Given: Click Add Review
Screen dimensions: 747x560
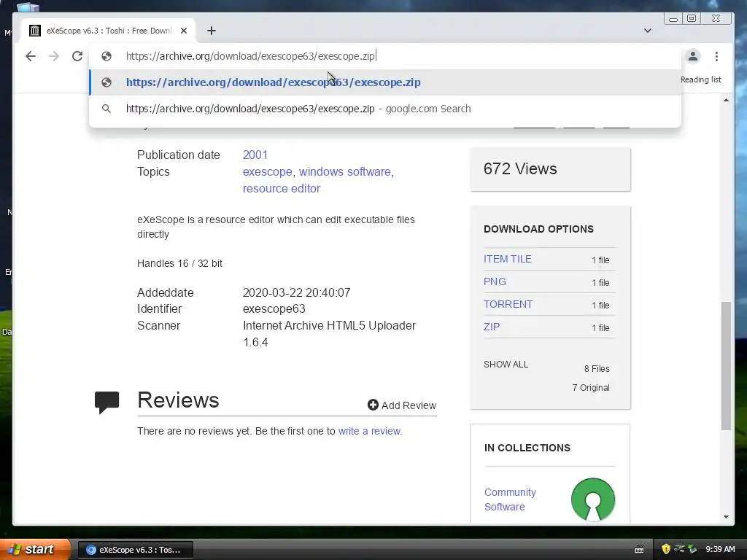Looking at the screenshot, I should [x=402, y=405].
